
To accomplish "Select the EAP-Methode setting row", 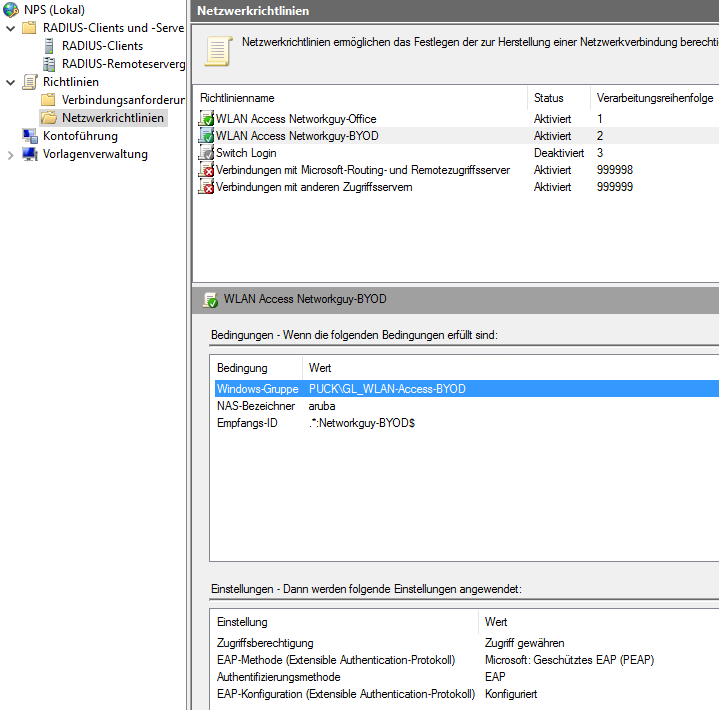I will (x=467, y=660).
